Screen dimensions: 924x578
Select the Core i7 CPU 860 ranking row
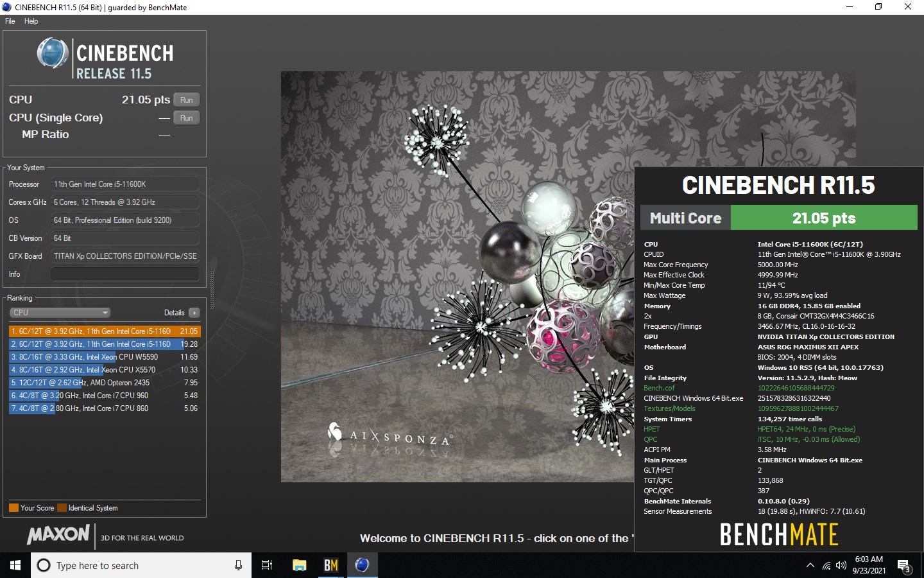point(105,408)
